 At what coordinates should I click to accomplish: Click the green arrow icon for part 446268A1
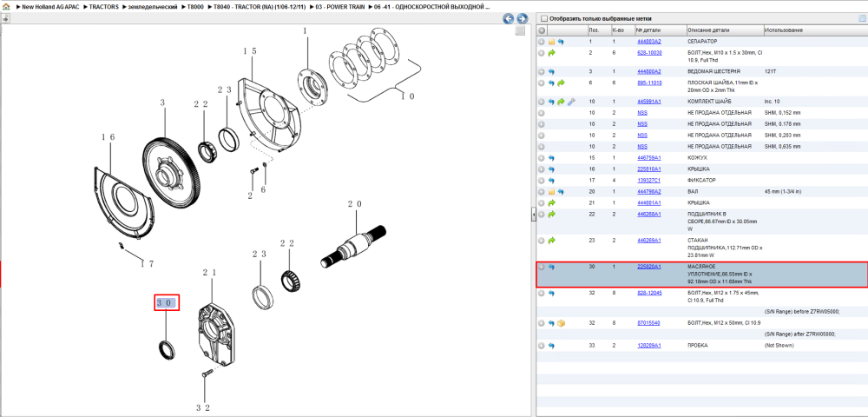click(551, 214)
